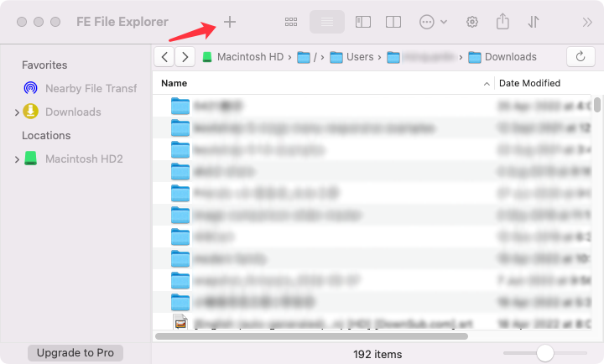Click green Macintosh HD2 drive icon
604x364 pixels.
click(30, 159)
